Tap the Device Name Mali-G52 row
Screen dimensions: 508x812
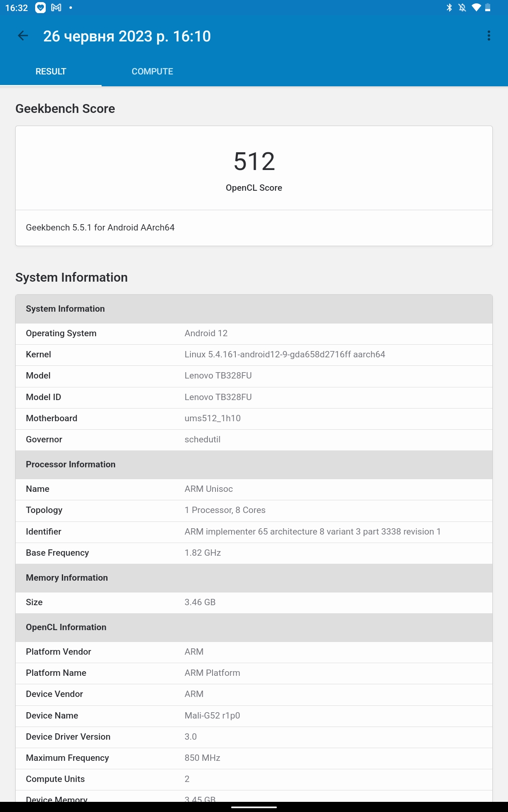(x=254, y=716)
